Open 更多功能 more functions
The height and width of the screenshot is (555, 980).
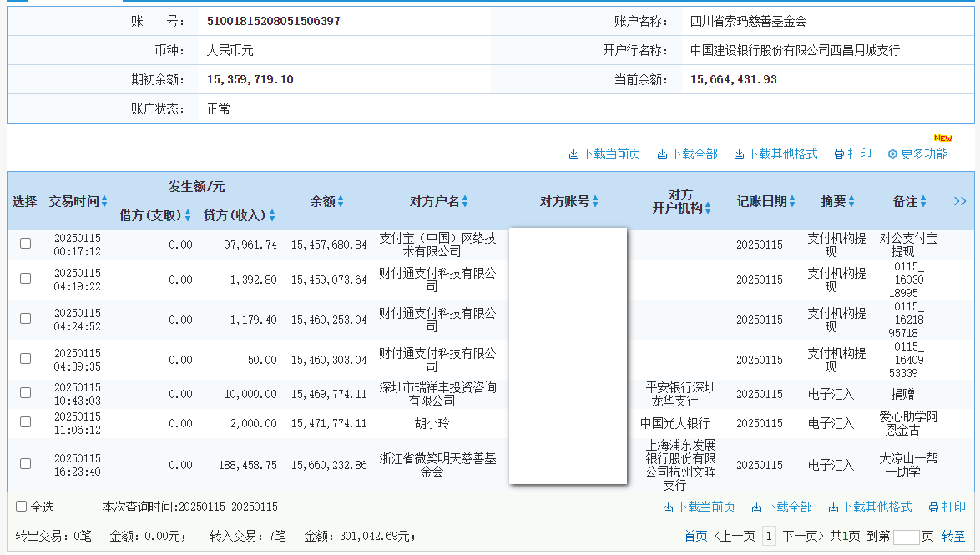point(917,154)
